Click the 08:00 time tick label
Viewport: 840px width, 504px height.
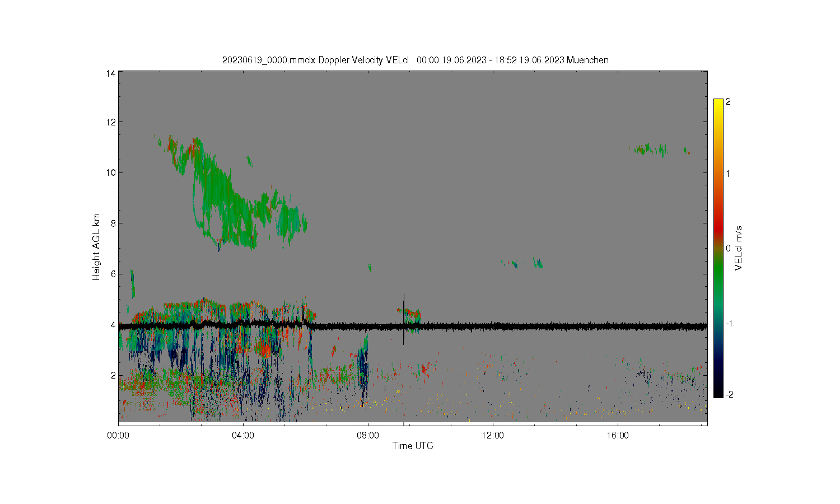pos(368,435)
